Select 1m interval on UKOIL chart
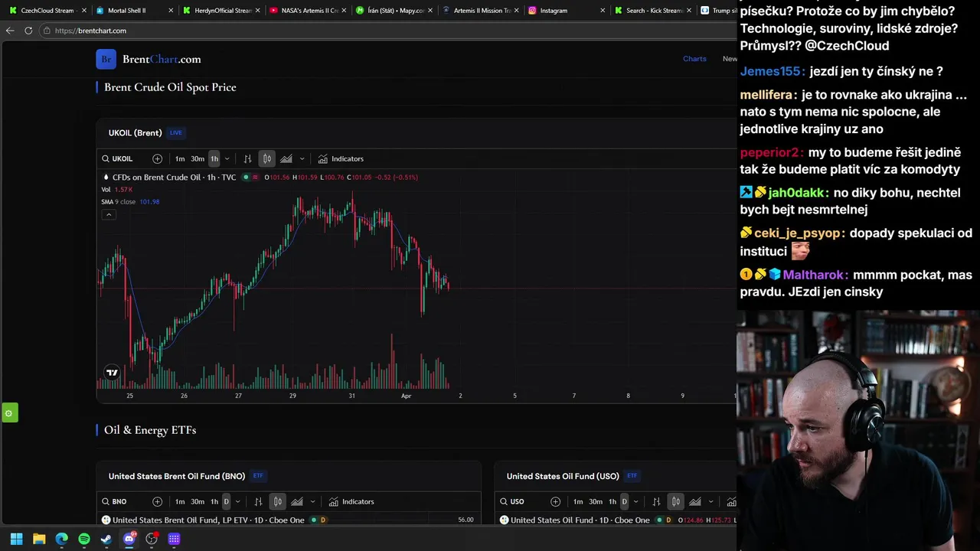 click(180, 158)
